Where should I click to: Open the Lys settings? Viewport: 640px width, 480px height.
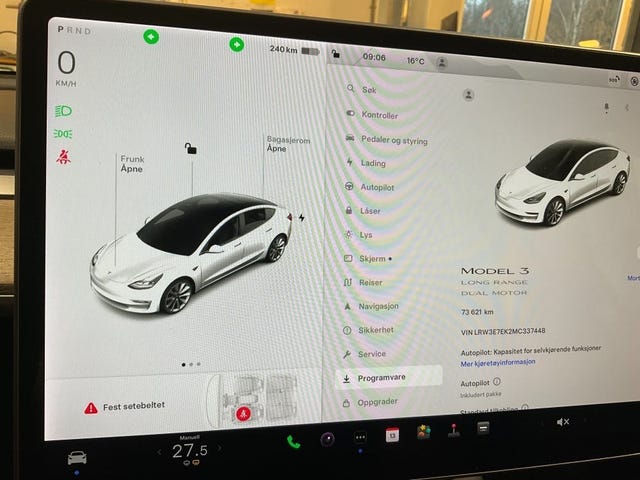358,235
